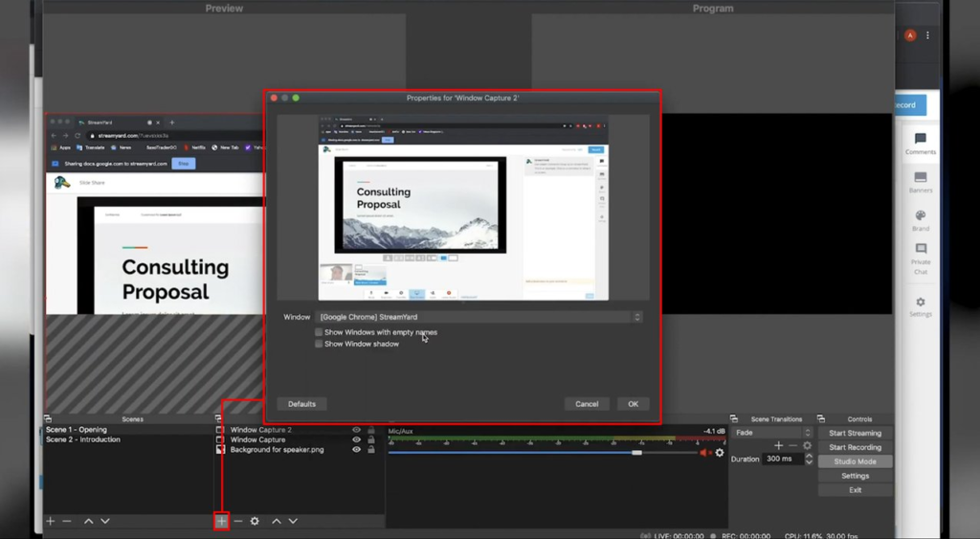Open StreamYard Private Chat panel
The height and width of the screenshot is (539, 980).
pos(920,258)
